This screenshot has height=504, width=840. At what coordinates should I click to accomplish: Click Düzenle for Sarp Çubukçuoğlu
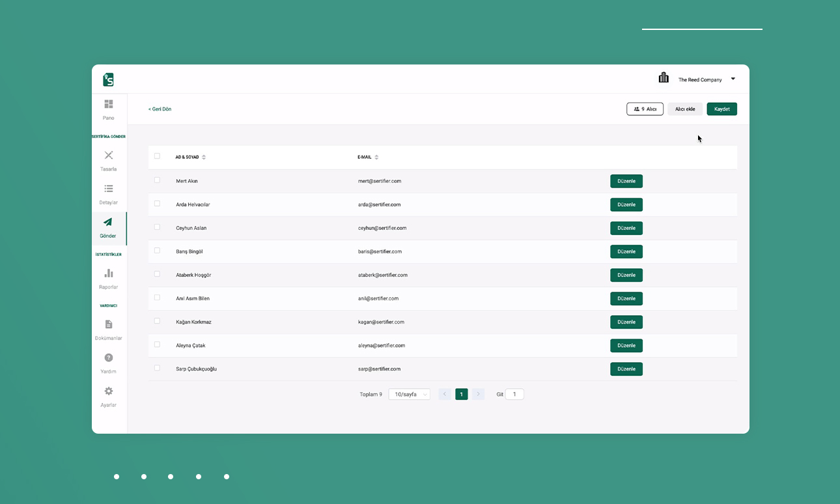pos(626,369)
